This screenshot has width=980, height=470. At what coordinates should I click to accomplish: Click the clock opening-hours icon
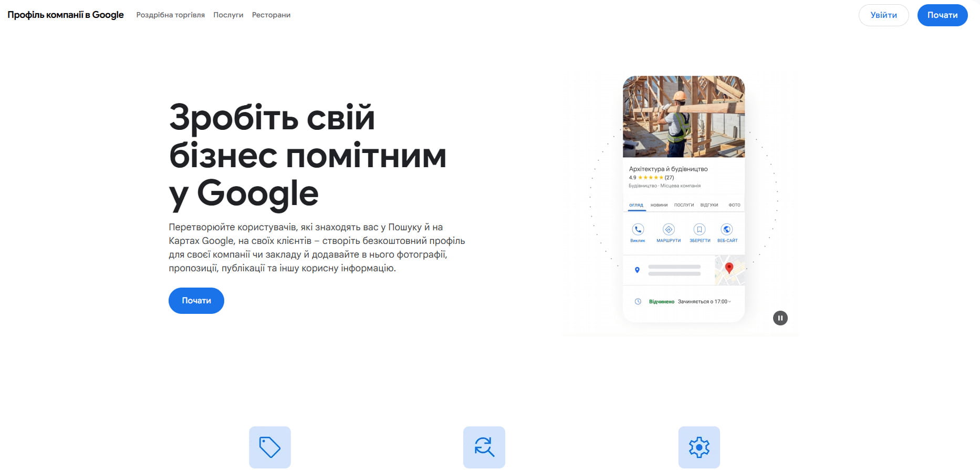(x=638, y=302)
